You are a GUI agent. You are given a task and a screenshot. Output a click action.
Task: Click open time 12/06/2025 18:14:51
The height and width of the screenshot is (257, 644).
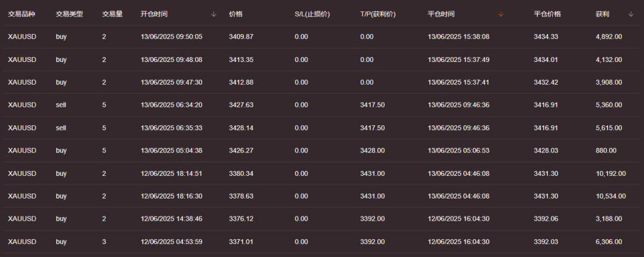point(171,174)
